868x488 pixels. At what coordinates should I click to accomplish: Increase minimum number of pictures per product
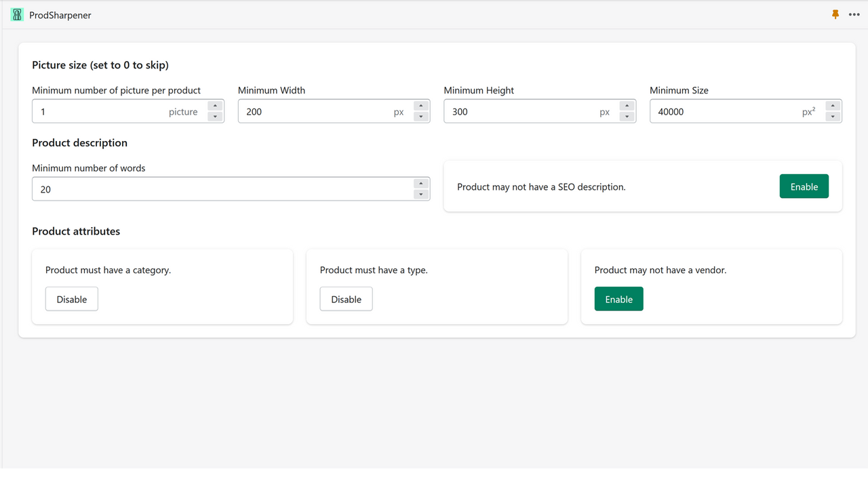click(215, 106)
